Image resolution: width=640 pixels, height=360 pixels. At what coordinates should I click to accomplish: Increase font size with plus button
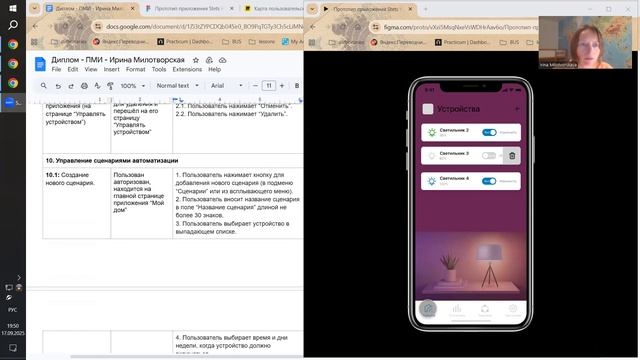tap(282, 86)
